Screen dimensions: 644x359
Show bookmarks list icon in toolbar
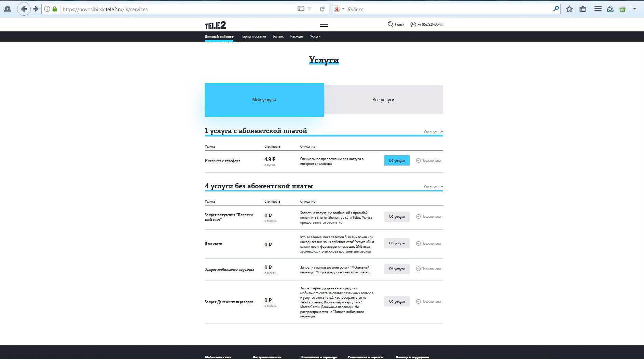[583, 9]
